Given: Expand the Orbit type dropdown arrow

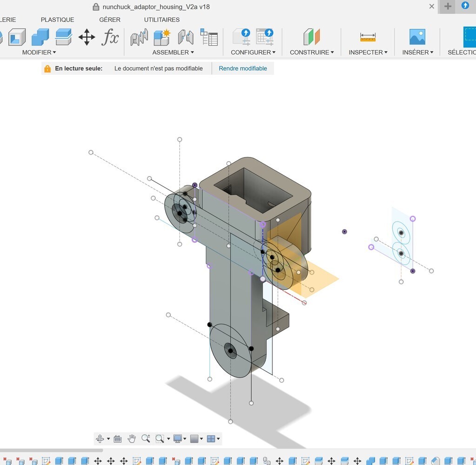Looking at the screenshot, I should click(x=108, y=439).
